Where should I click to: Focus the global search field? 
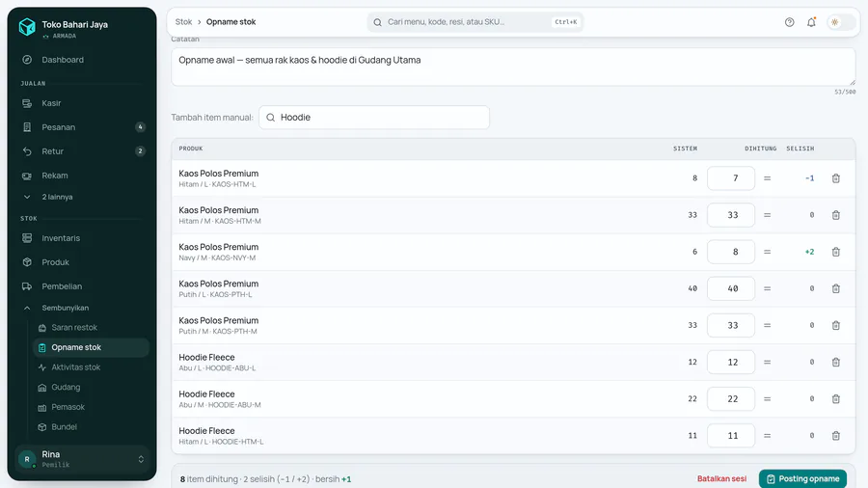click(x=475, y=22)
